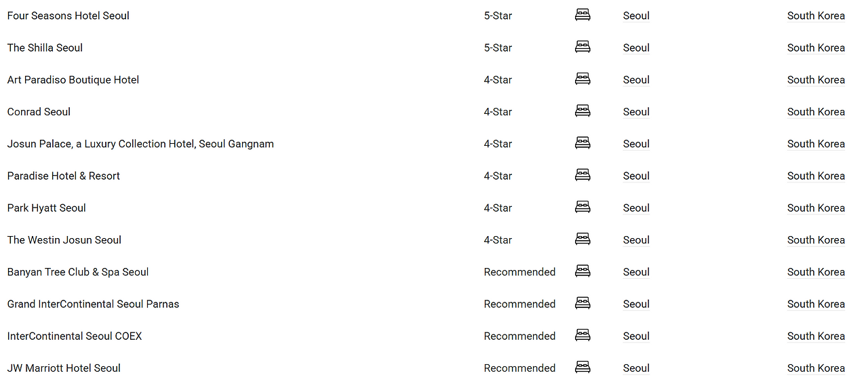Click the bed icon in JW Marriott Hotel Seoul row
The width and height of the screenshot is (868, 388).
[583, 366]
